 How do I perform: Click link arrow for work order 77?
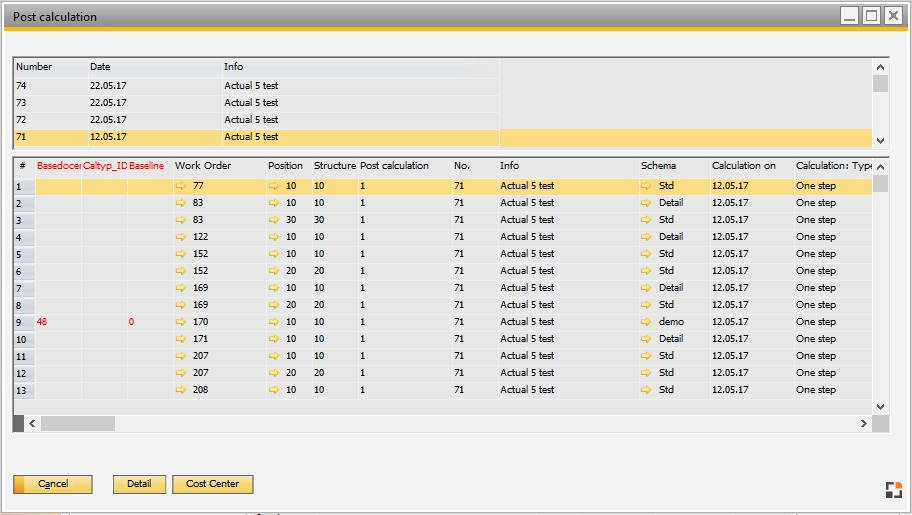click(181, 186)
